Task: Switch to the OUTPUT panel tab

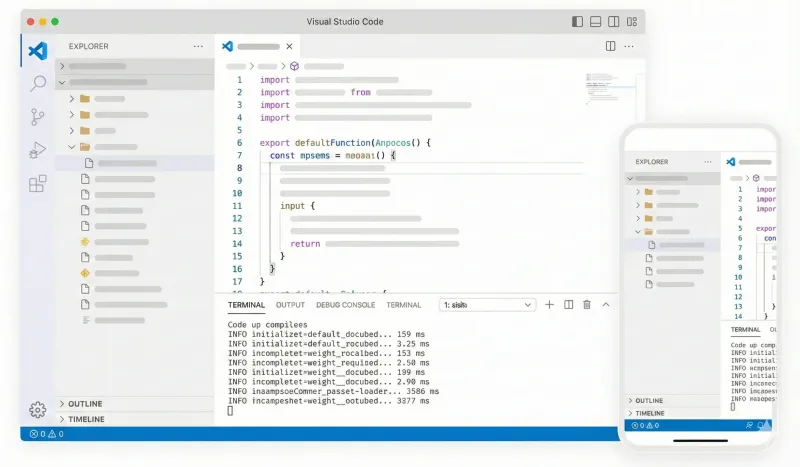Action: (x=290, y=305)
